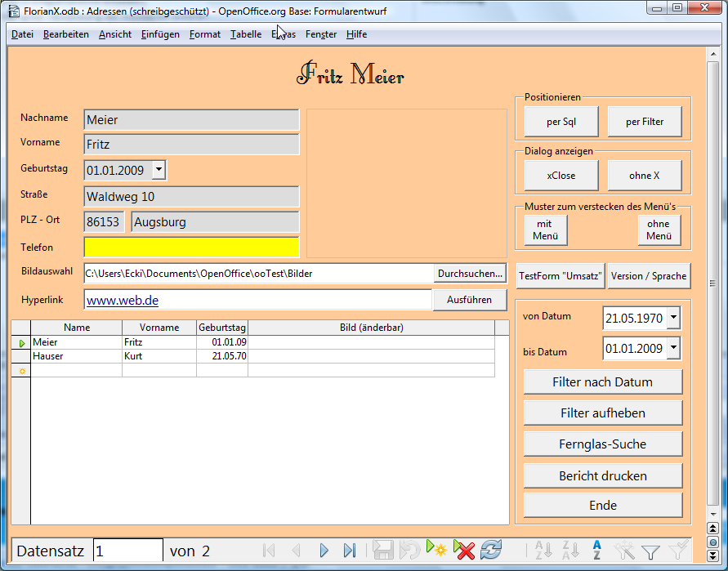Click the TestForm "Umsatz" button
Image resolution: width=728 pixels, height=571 pixels.
(x=561, y=276)
